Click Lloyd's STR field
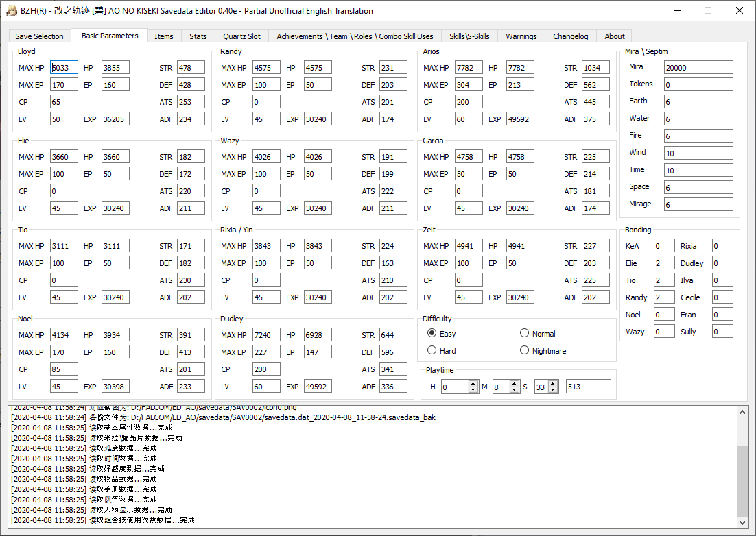This screenshot has height=536, width=756. (191, 68)
